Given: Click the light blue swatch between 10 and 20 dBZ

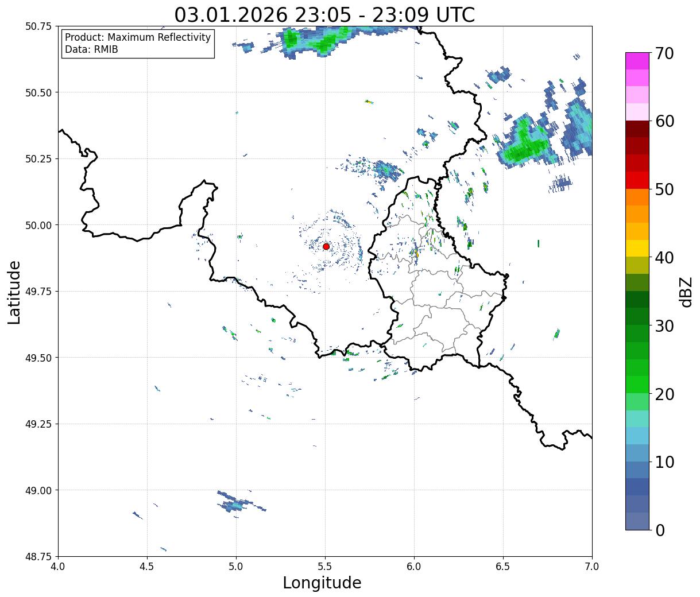Looking at the screenshot, I should coord(637,436).
